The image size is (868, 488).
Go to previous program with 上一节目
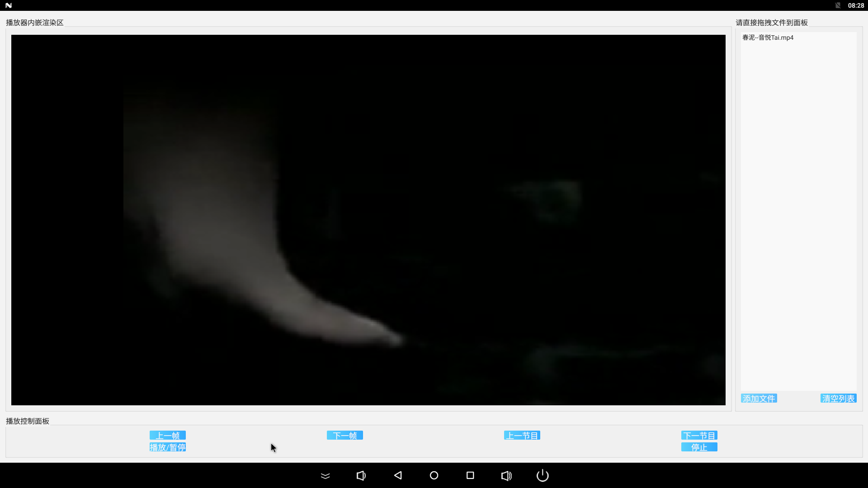(522, 435)
